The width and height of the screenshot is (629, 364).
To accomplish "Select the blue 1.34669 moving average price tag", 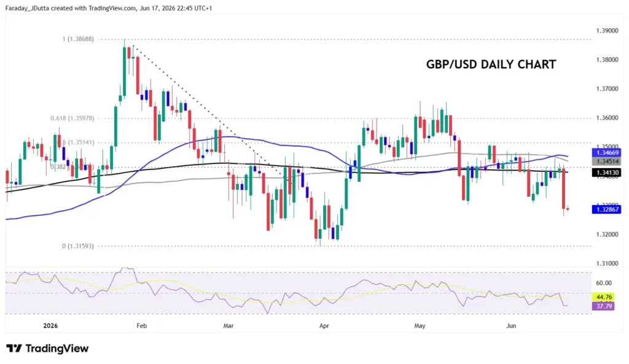I will coord(606,153).
